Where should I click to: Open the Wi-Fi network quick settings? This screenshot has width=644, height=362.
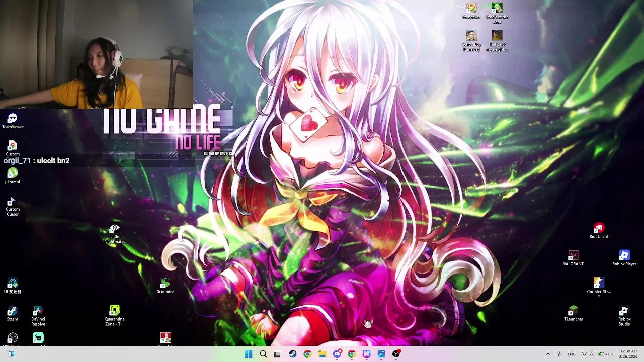pyautogui.click(x=584, y=354)
